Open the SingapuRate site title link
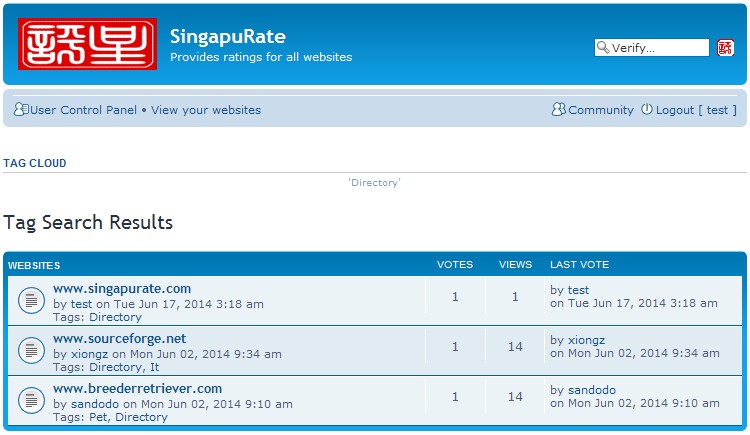The image size is (750, 435). 228,37
